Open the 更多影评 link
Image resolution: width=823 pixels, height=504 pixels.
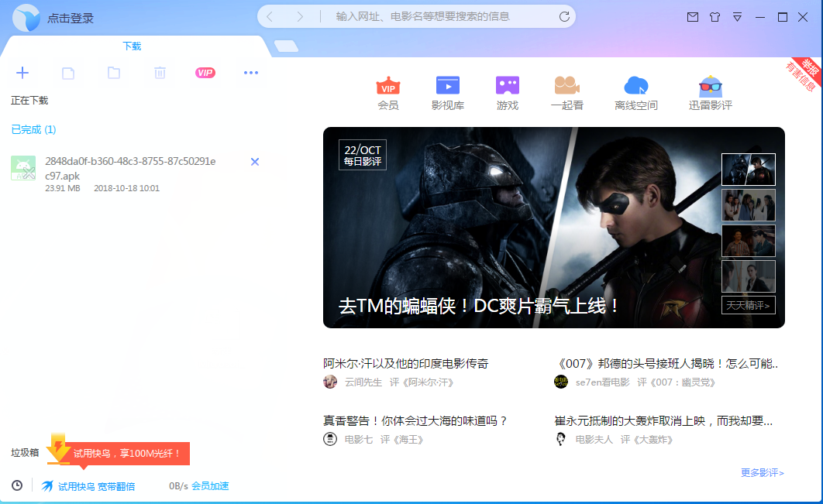(762, 472)
